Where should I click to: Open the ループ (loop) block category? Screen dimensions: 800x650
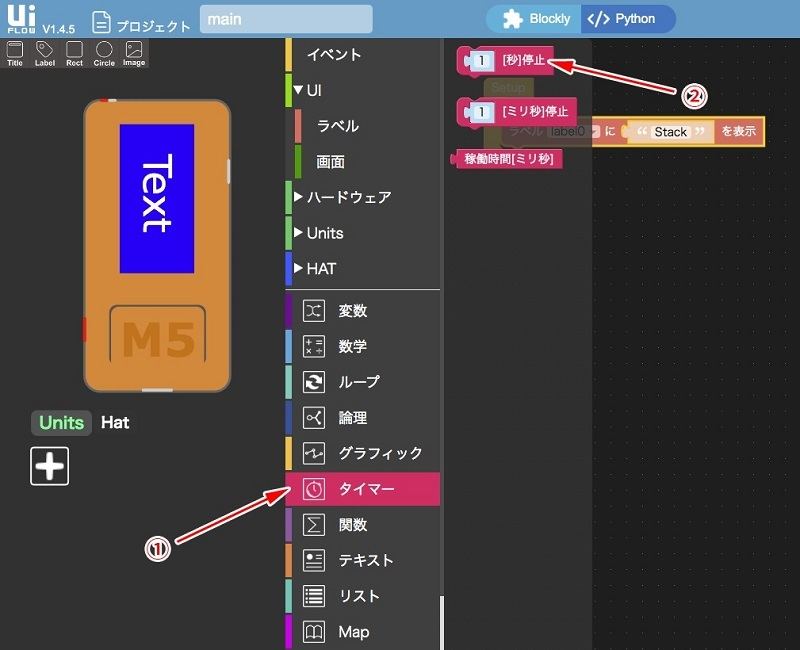pyautogui.click(x=359, y=382)
